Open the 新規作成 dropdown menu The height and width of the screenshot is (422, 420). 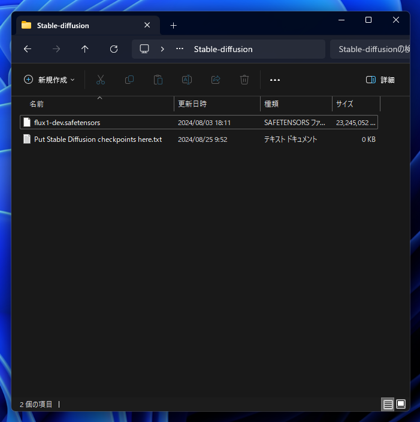click(x=49, y=80)
